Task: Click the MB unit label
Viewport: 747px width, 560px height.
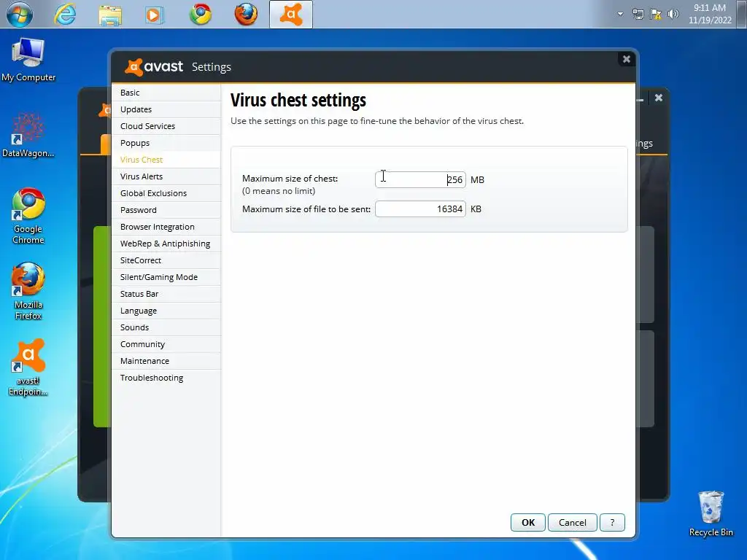Action: click(477, 180)
